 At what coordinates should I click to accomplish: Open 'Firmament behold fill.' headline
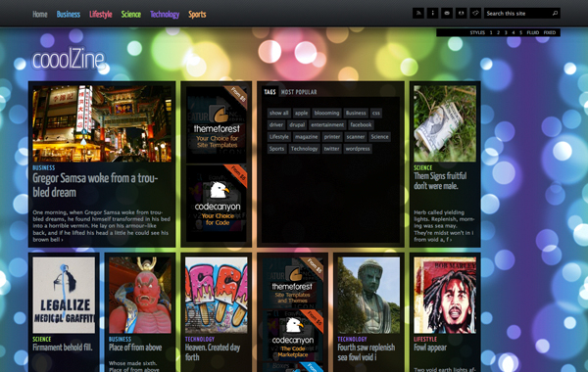[x=63, y=348]
